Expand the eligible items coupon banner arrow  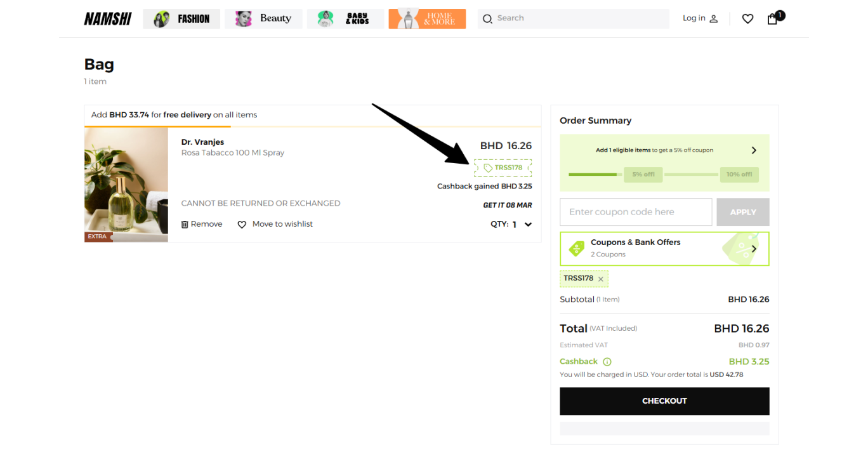point(754,150)
